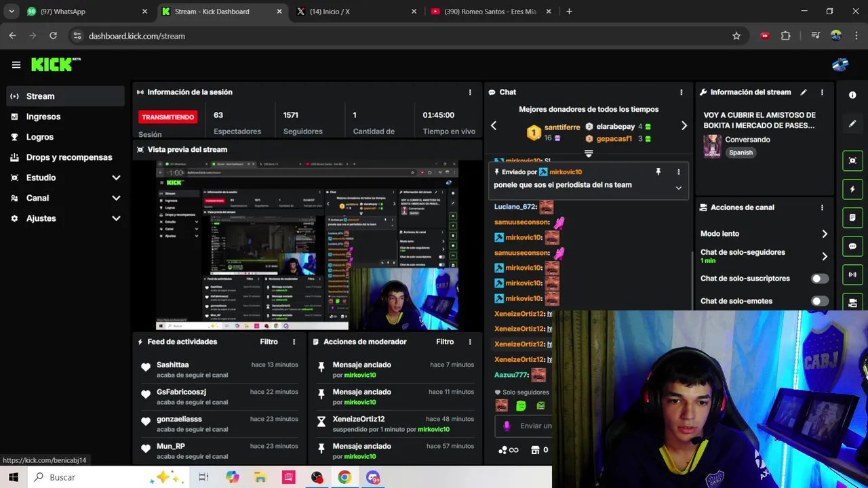Open Task View from the taskbar

[x=203, y=477]
